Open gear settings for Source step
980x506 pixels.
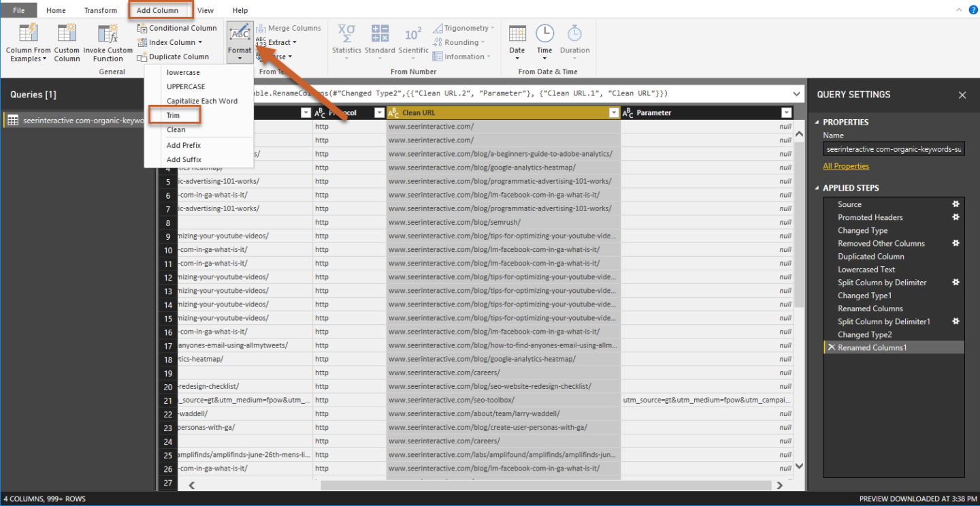click(955, 204)
